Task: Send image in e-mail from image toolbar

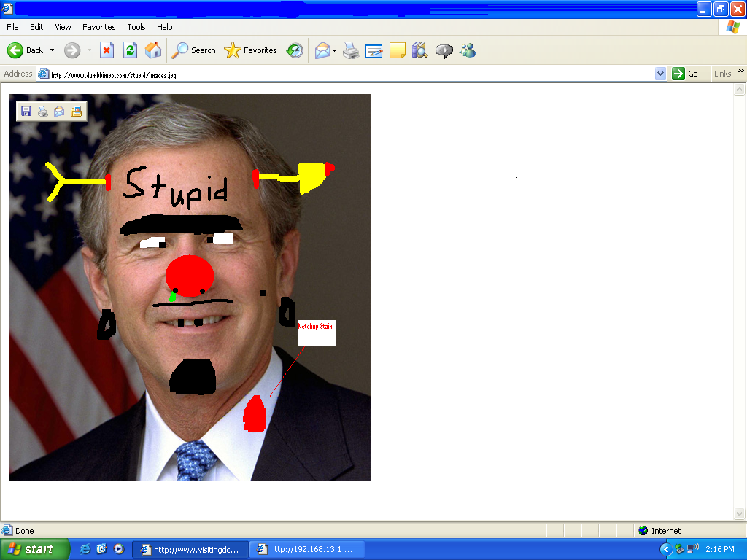Action: [x=59, y=112]
